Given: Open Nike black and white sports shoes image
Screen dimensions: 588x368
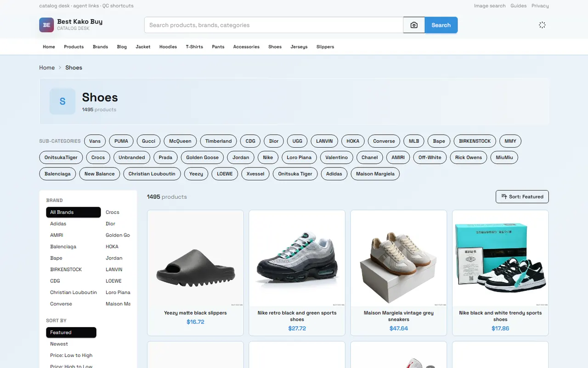Looking at the screenshot, I should [500, 258].
